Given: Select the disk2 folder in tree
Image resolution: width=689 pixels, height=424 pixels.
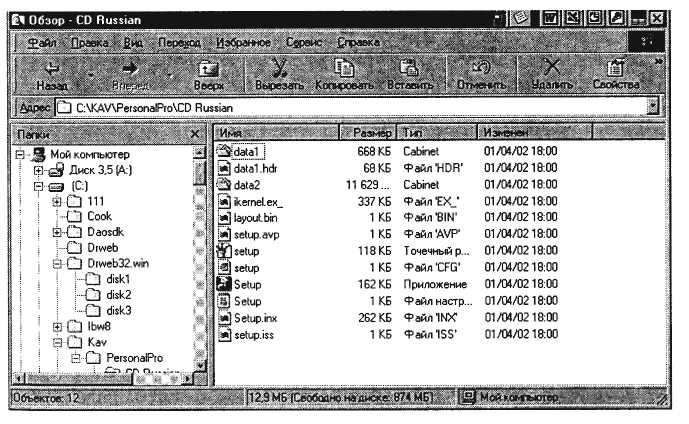Looking at the screenshot, I should pos(119,295).
